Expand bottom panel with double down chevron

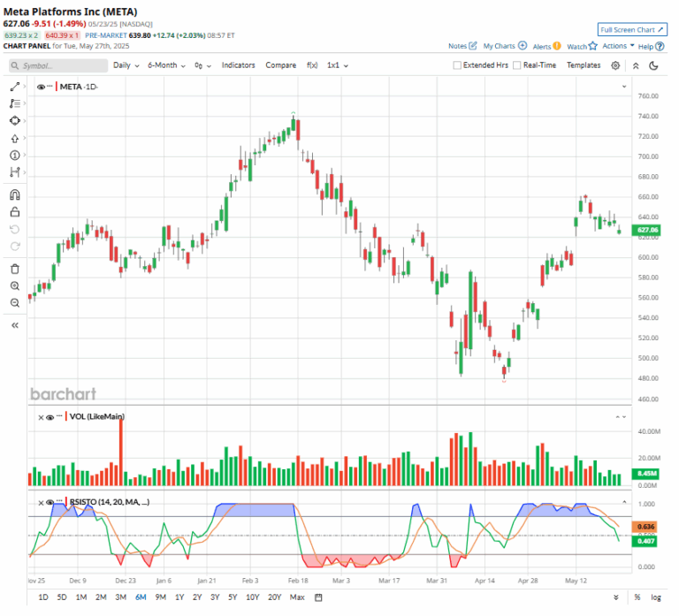coord(615,597)
